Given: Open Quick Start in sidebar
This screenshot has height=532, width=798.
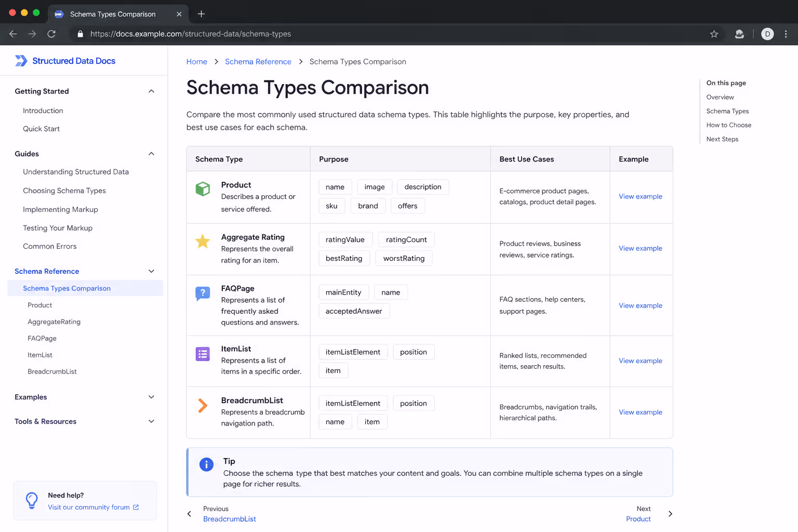Looking at the screenshot, I should pos(42,129).
